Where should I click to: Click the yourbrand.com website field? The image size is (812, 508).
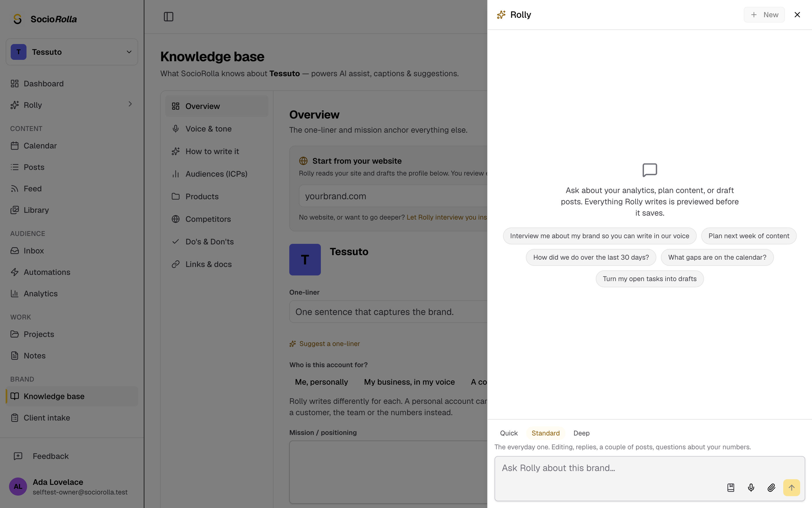tap(393, 196)
